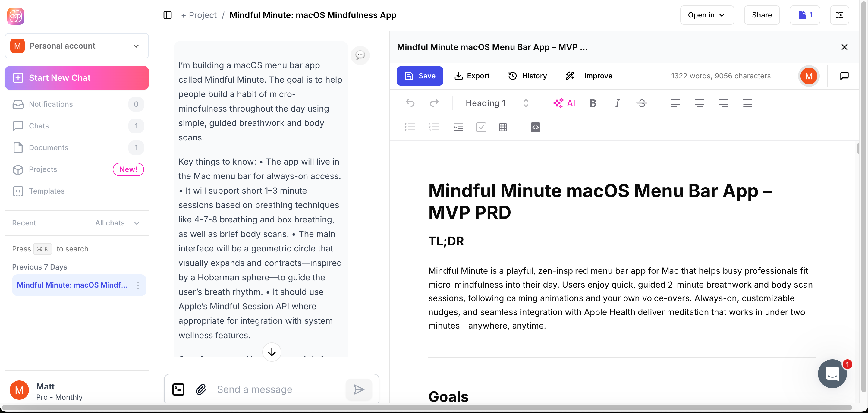The width and height of the screenshot is (868, 413).
Task: Open the prompt terminal icon in message bar
Action: (x=178, y=389)
